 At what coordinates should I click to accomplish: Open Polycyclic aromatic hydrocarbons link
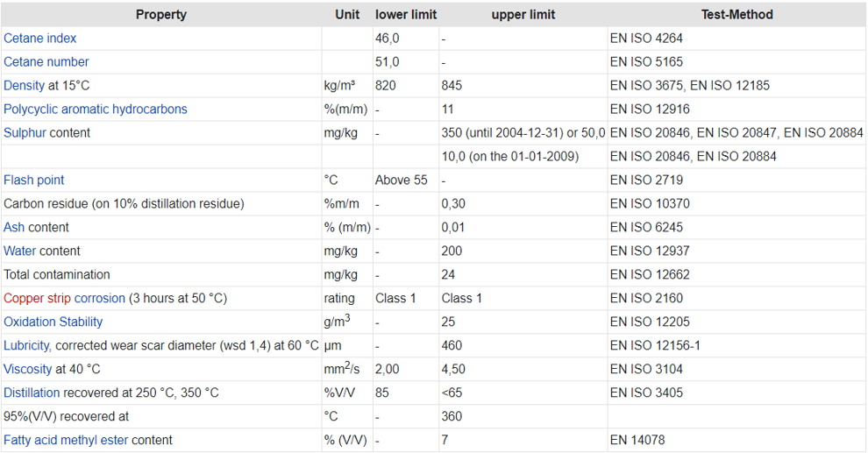point(96,110)
